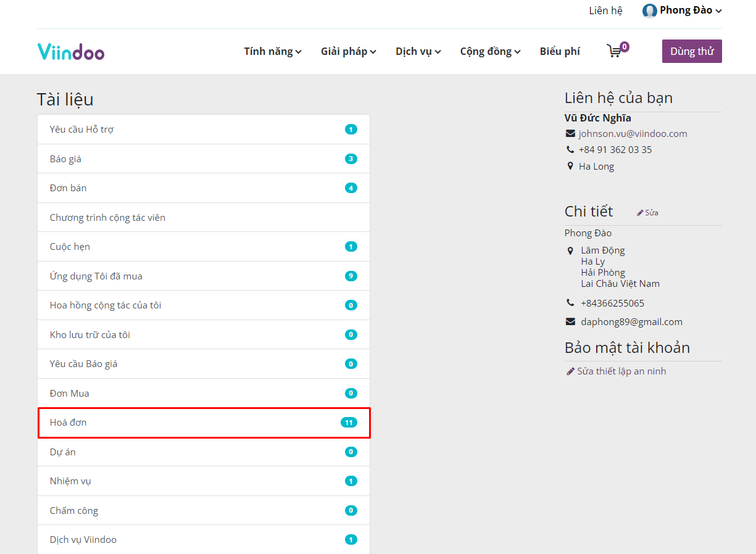Click the Viindoo logo
Screen dimensions: 756x554
[x=71, y=51]
